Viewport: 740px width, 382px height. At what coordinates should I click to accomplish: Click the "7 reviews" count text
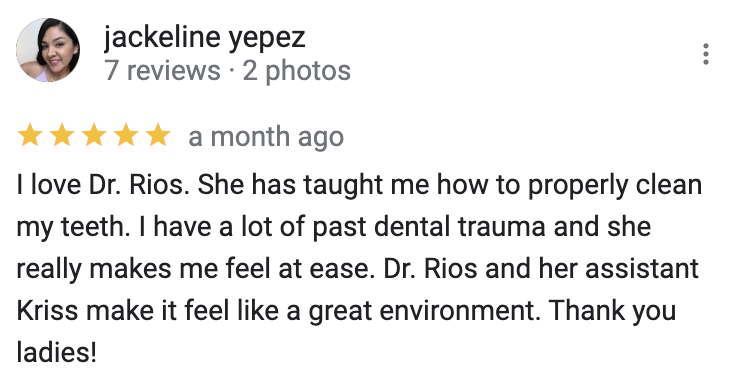(162, 70)
